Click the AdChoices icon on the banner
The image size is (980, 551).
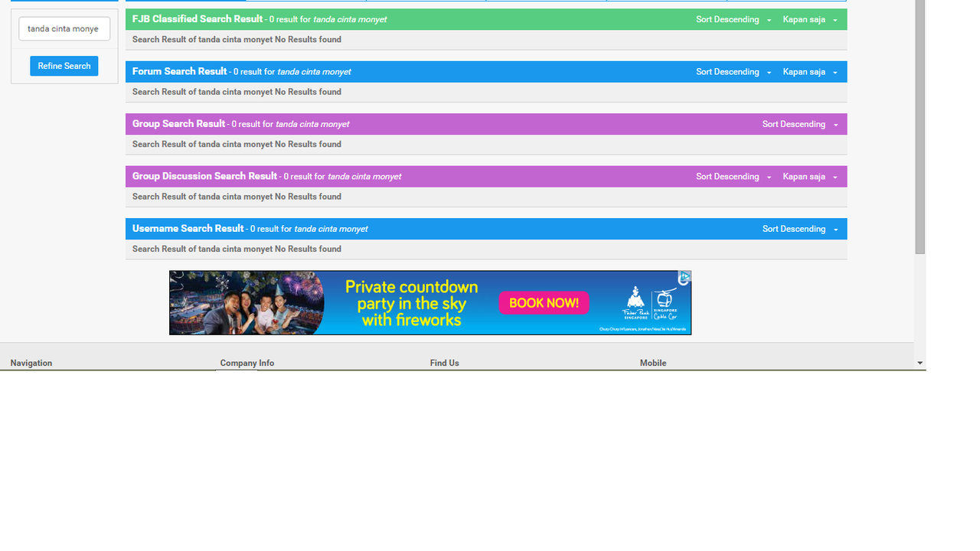coord(684,277)
